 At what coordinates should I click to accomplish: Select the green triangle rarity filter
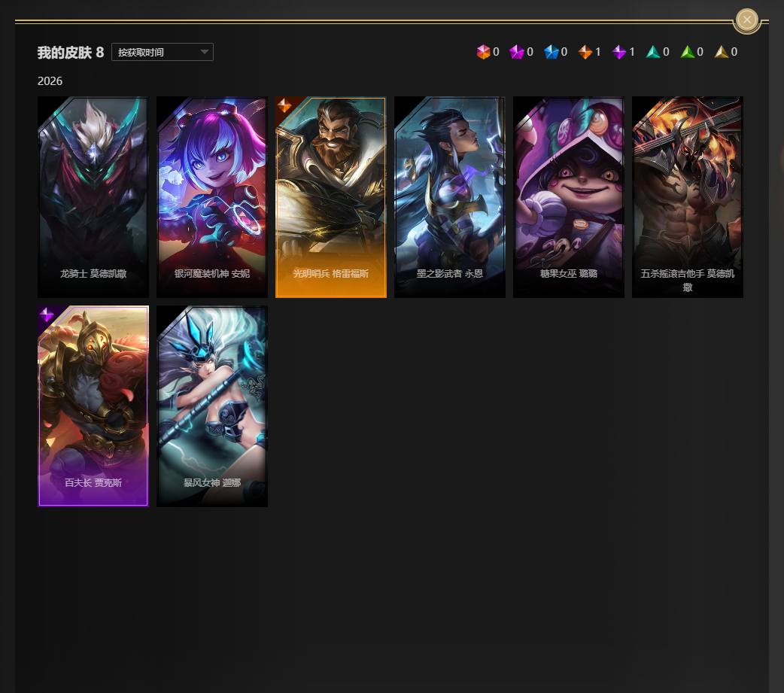click(x=691, y=51)
